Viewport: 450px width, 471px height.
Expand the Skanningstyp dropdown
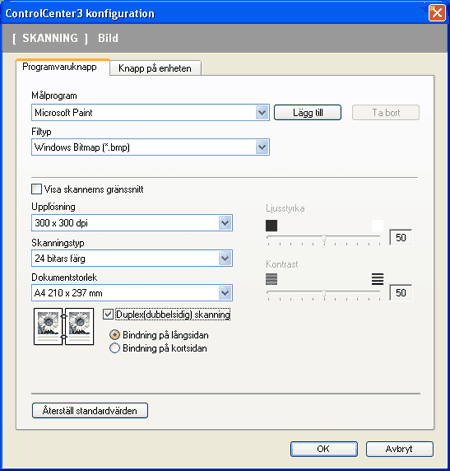click(x=225, y=258)
